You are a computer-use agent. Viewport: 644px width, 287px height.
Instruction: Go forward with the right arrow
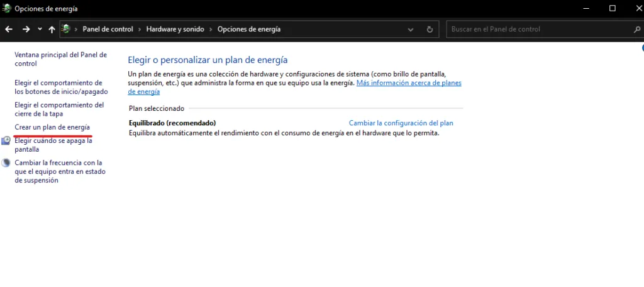tap(26, 29)
